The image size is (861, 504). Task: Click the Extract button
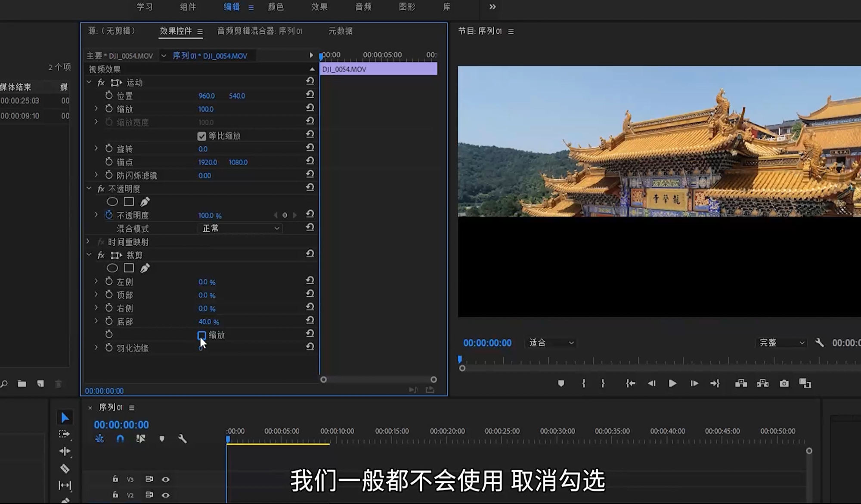762,383
